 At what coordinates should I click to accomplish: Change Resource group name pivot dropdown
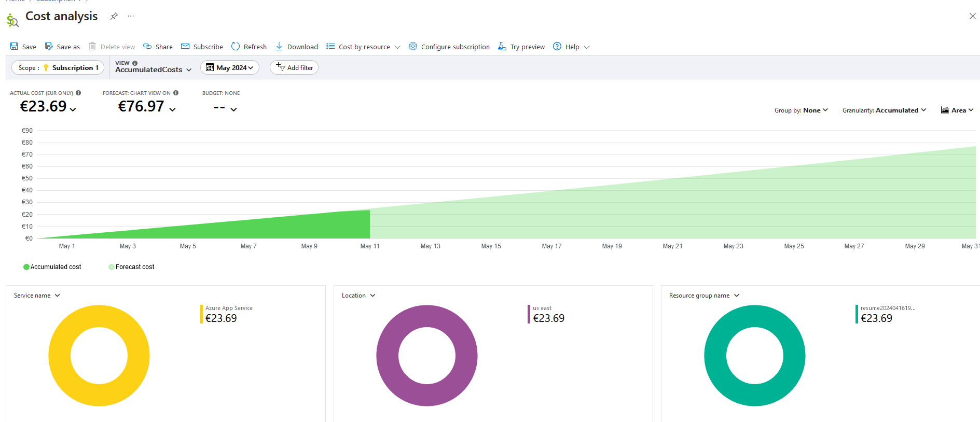704,296
